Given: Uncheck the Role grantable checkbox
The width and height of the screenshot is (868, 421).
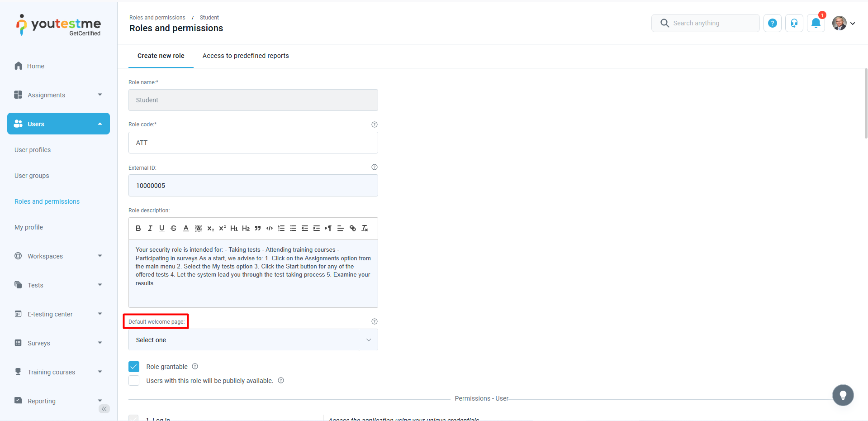Looking at the screenshot, I should (134, 367).
